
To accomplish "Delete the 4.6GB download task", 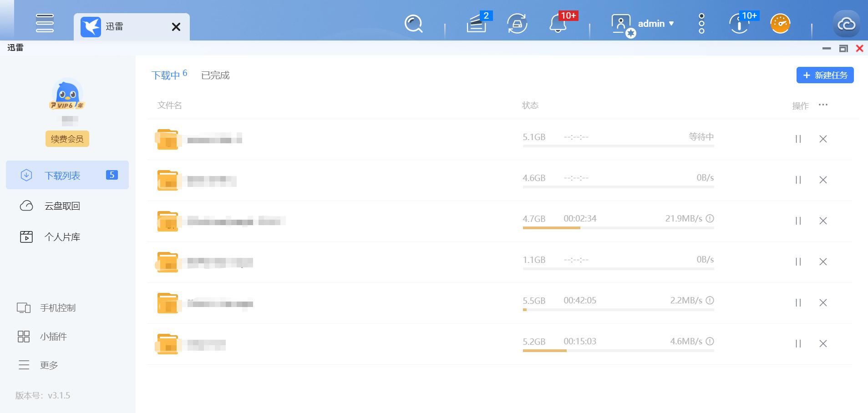I will [x=823, y=180].
